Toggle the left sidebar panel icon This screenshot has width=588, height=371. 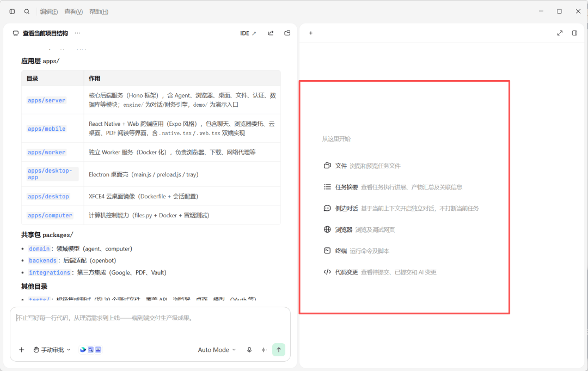(x=12, y=11)
